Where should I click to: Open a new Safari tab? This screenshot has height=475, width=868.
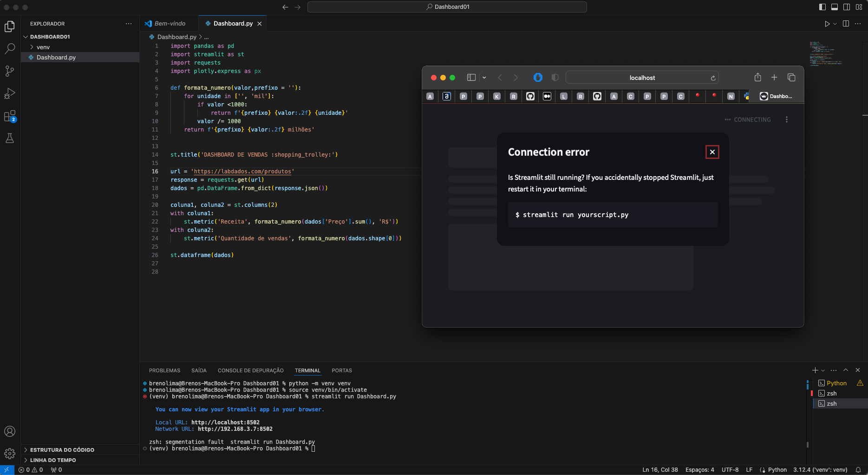[774, 78]
